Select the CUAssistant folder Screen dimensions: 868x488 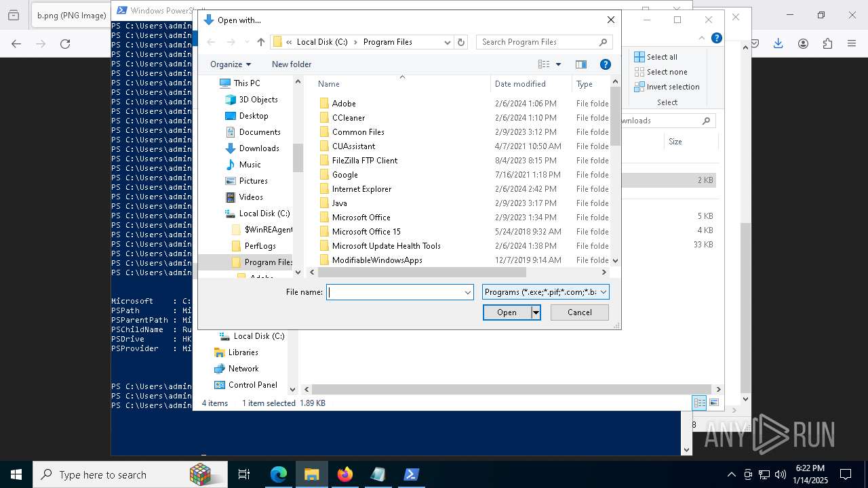point(353,146)
